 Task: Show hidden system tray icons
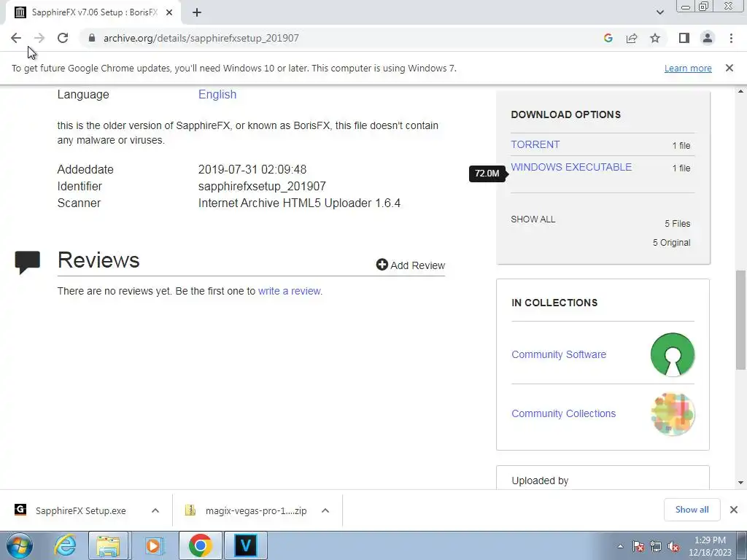coord(620,546)
